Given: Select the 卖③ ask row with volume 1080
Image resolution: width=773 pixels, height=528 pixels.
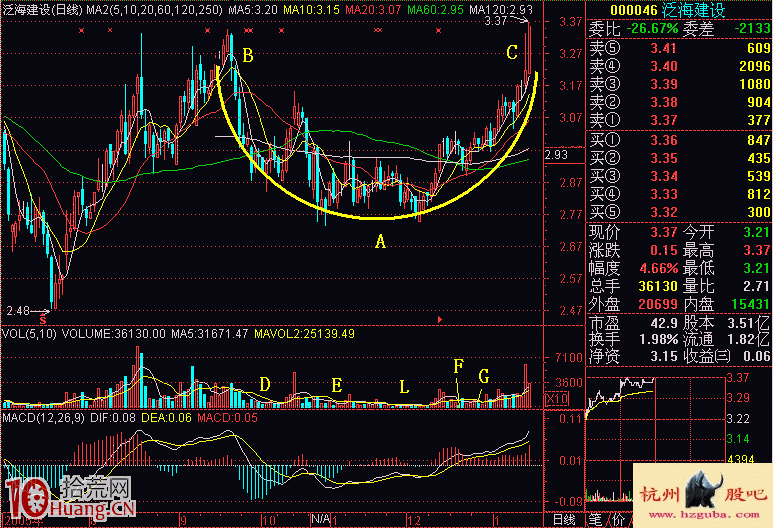Looking at the screenshot, I should point(679,84).
